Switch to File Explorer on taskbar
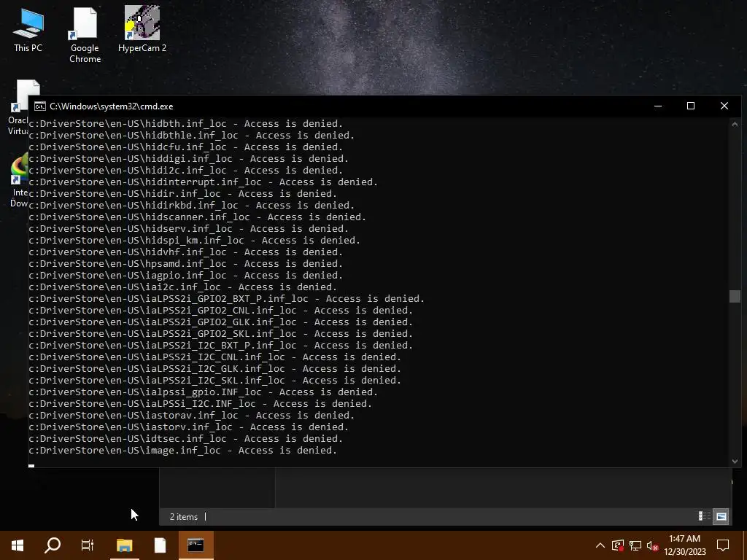747x560 pixels. tap(124, 545)
